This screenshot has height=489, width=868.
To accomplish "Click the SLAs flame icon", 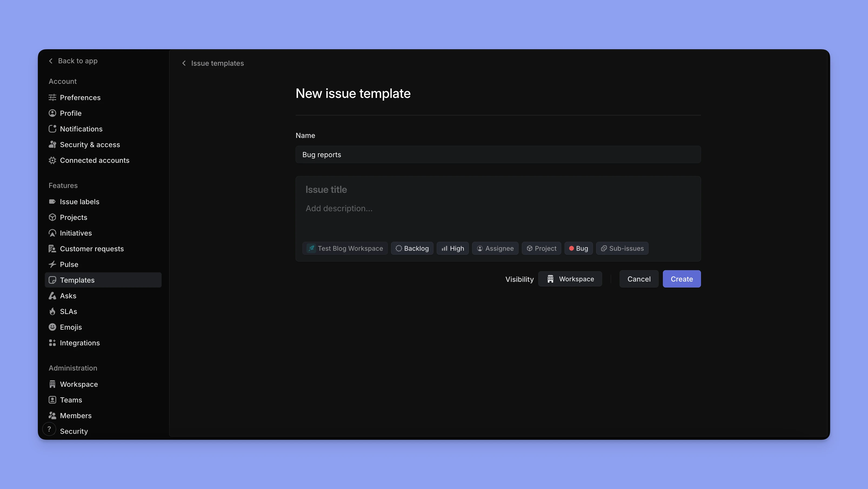I will tap(53, 311).
